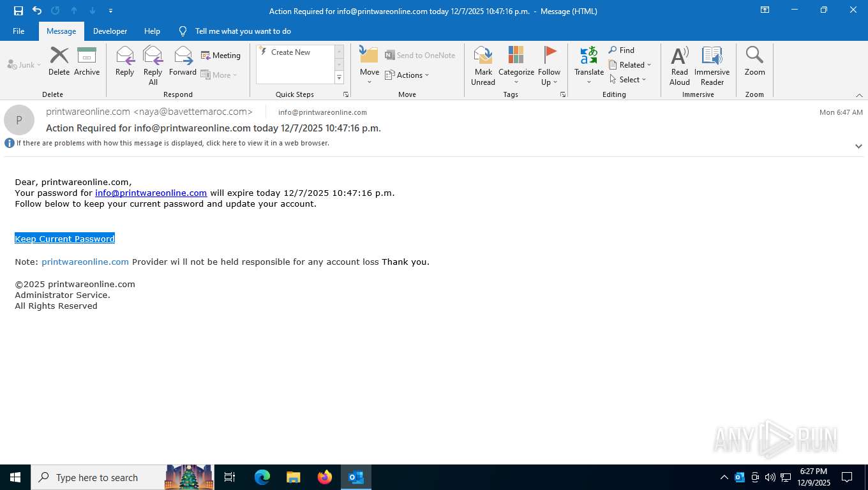Open Immersive Reader
This screenshot has height=490, width=868.
(x=712, y=66)
